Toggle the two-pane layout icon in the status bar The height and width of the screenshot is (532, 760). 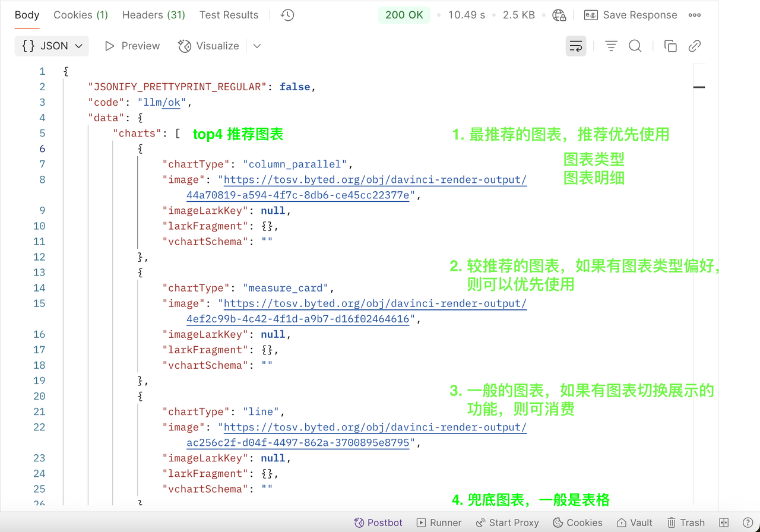click(724, 522)
